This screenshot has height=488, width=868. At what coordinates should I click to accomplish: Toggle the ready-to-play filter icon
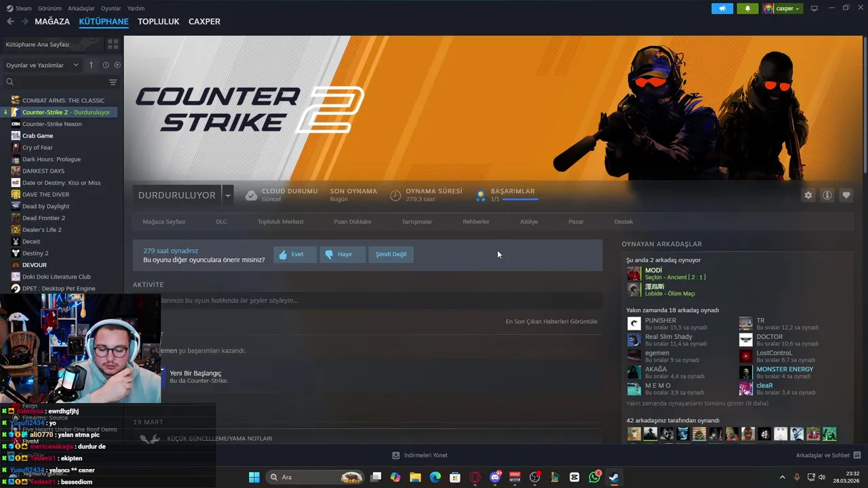(117, 65)
